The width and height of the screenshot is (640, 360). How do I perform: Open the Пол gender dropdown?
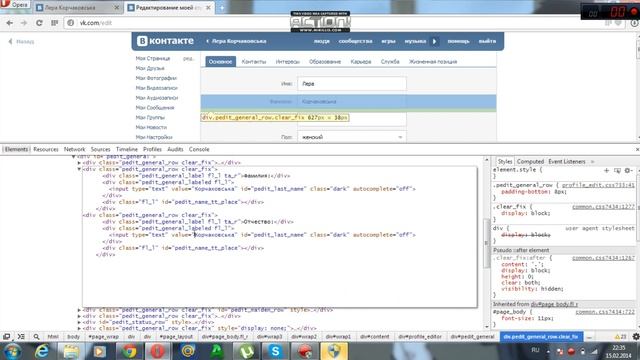click(352, 137)
